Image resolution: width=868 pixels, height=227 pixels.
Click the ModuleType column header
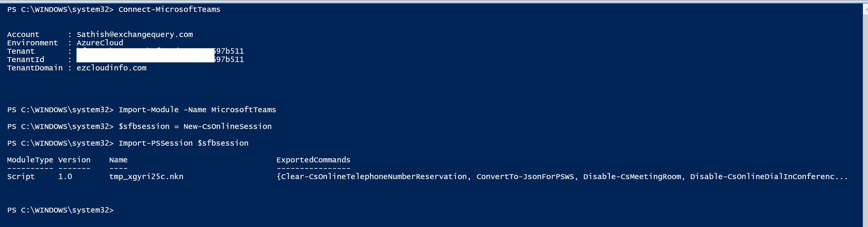(30, 160)
